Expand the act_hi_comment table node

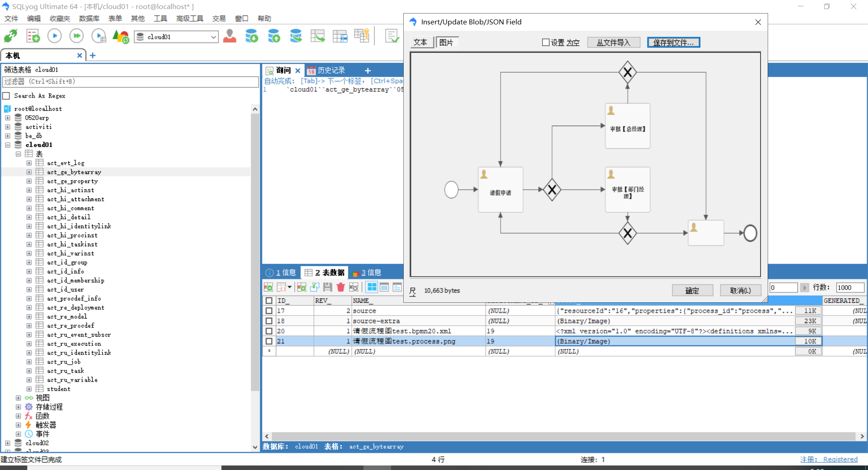(29, 208)
